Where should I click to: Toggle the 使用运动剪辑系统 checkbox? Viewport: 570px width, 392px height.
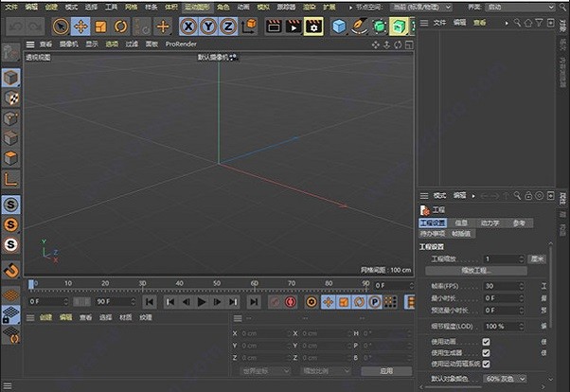pos(486,364)
